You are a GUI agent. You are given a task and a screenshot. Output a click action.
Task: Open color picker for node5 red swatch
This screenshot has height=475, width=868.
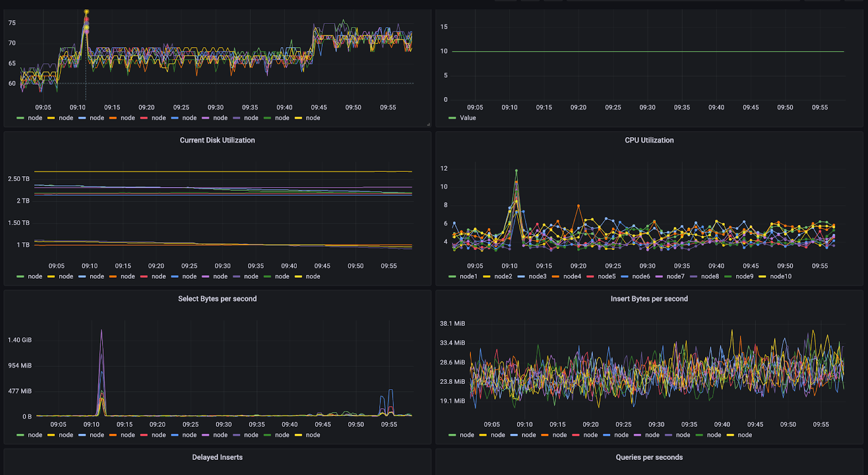click(590, 277)
